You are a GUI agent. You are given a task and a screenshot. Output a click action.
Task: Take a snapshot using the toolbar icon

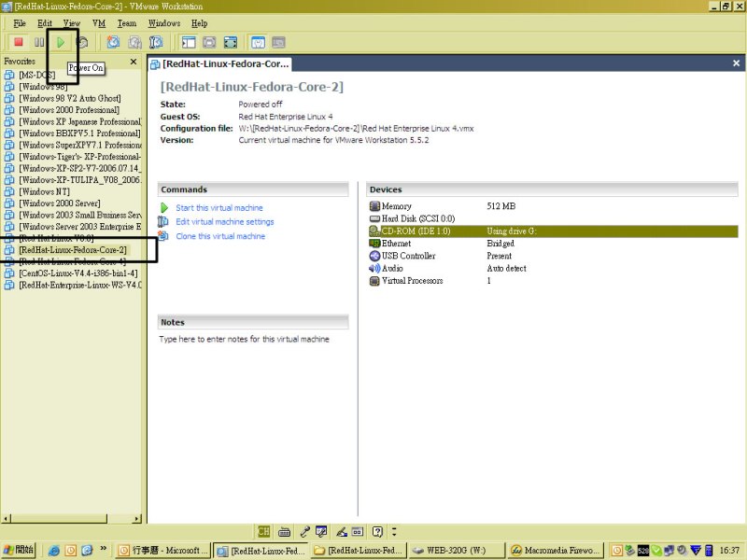113,42
